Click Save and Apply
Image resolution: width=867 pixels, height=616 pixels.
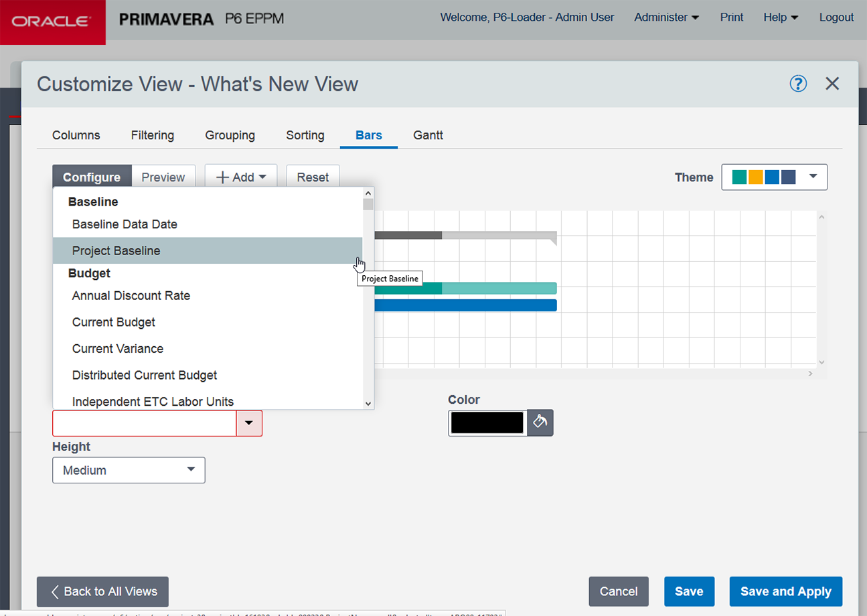click(x=785, y=591)
